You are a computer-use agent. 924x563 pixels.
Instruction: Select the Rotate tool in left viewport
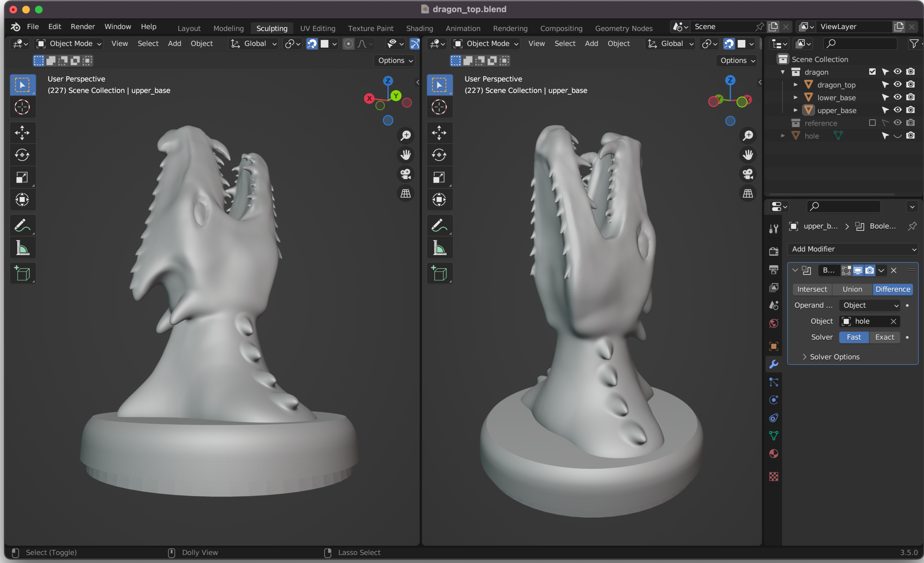[x=22, y=155]
